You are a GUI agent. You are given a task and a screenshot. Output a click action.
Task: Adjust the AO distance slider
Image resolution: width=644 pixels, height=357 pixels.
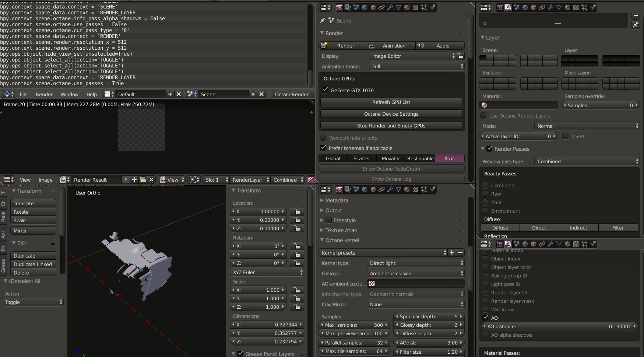point(559,326)
